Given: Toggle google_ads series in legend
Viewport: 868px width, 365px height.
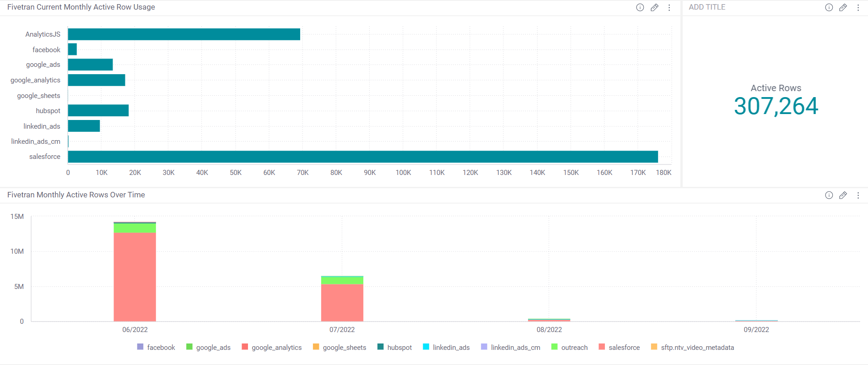Looking at the screenshot, I should pos(208,347).
